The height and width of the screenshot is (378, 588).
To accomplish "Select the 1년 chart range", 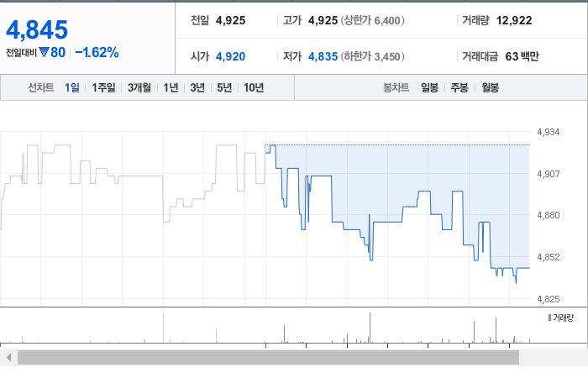I will tap(171, 87).
